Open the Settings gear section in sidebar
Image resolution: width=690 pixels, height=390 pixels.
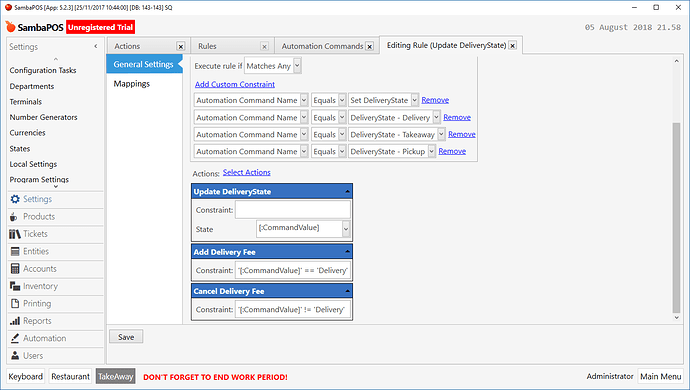[55, 199]
